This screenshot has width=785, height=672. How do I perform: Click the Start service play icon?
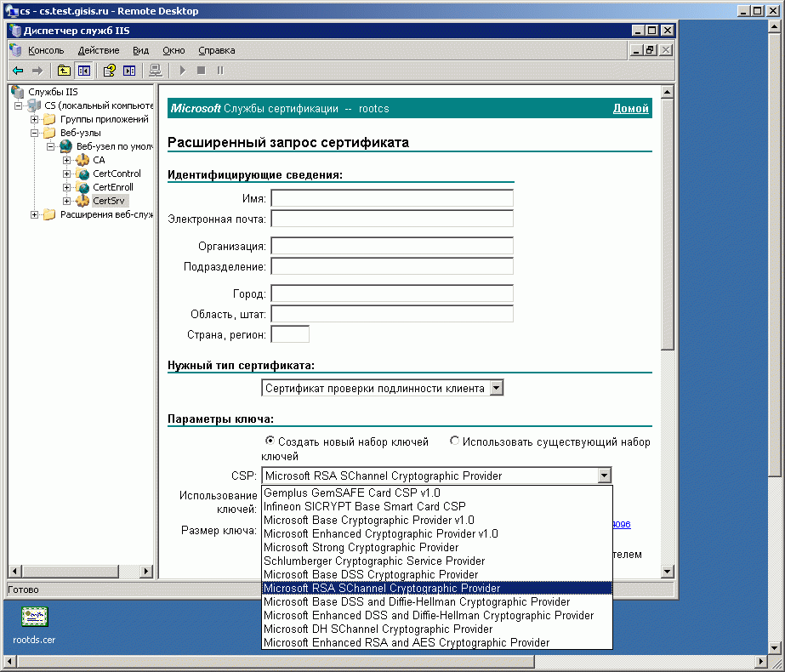[x=183, y=71]
